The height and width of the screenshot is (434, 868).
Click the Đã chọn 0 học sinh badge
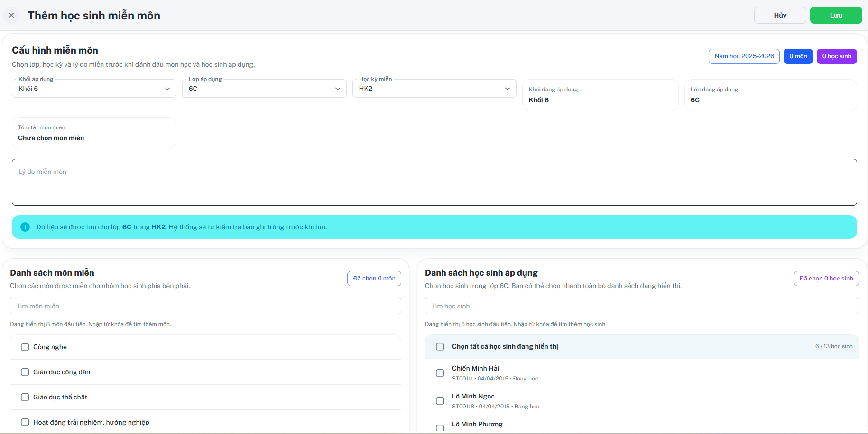pos(826,279)
